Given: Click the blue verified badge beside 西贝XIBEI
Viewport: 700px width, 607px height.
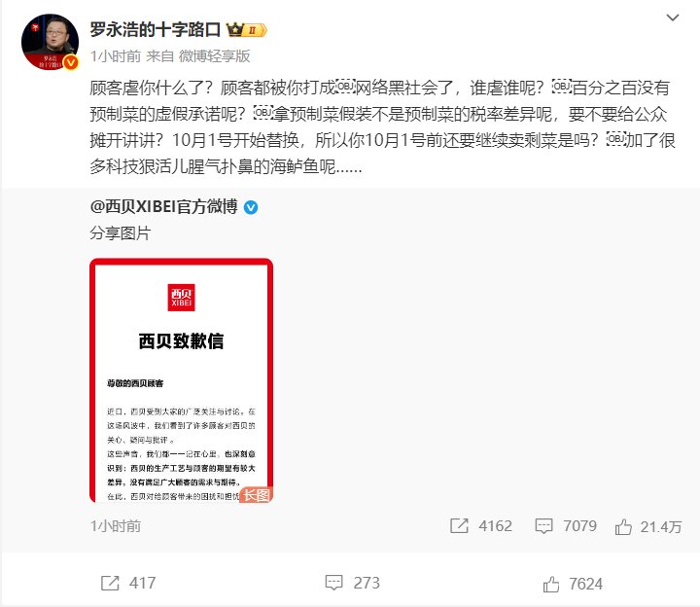Looking at the screenshot, I should tap(251, 207).
